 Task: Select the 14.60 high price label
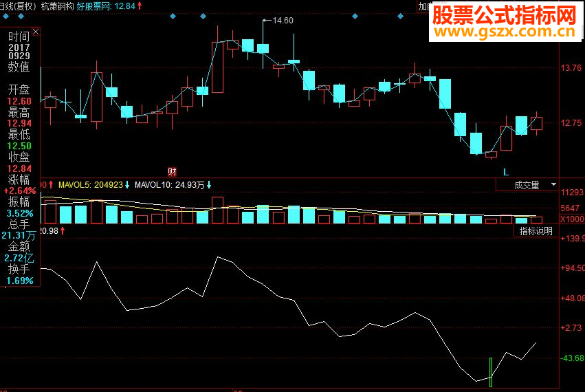pos(283,21)
